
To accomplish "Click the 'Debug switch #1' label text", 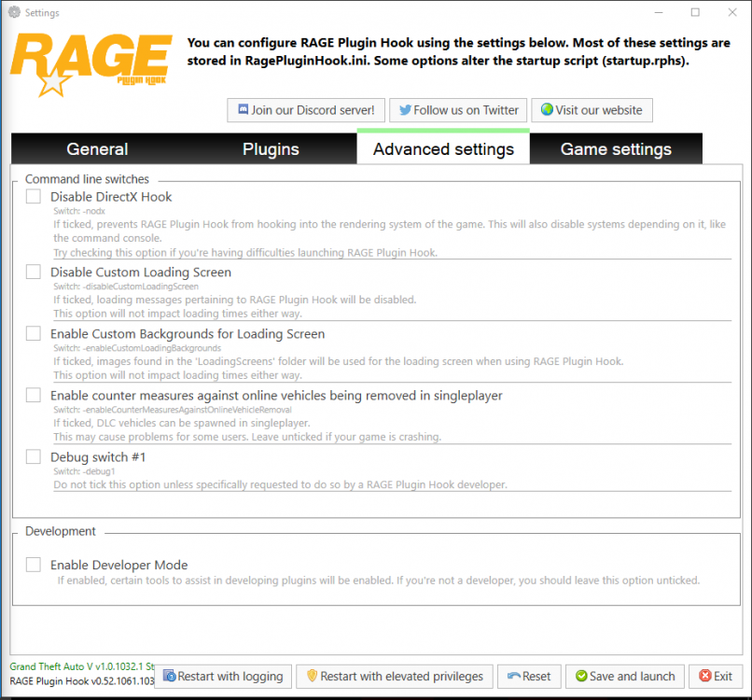I will click(98, 457).
